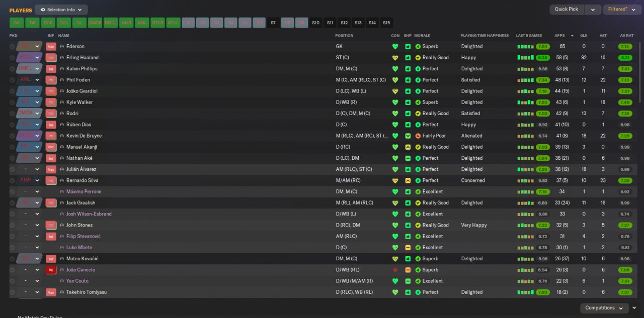Viewport: 644px width, 318px height.
Task: Click the morale icon for Rodri
Action: 418,114
